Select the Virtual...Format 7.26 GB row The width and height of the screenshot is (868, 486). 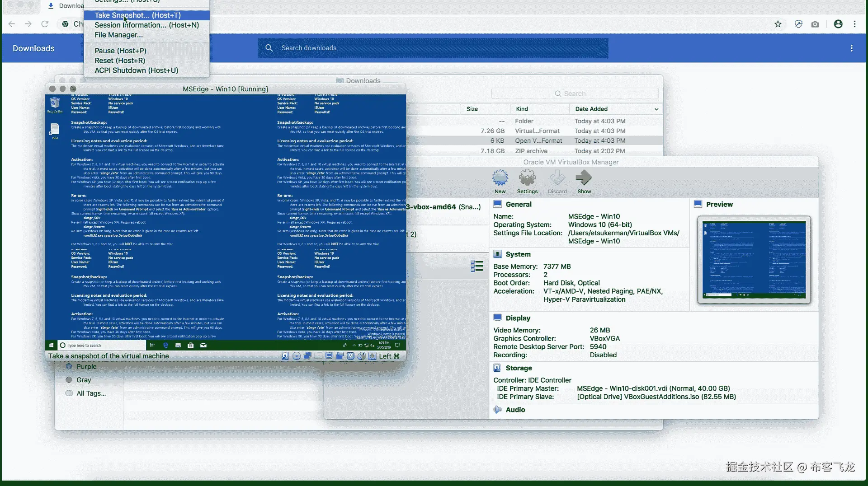point(534,131)
